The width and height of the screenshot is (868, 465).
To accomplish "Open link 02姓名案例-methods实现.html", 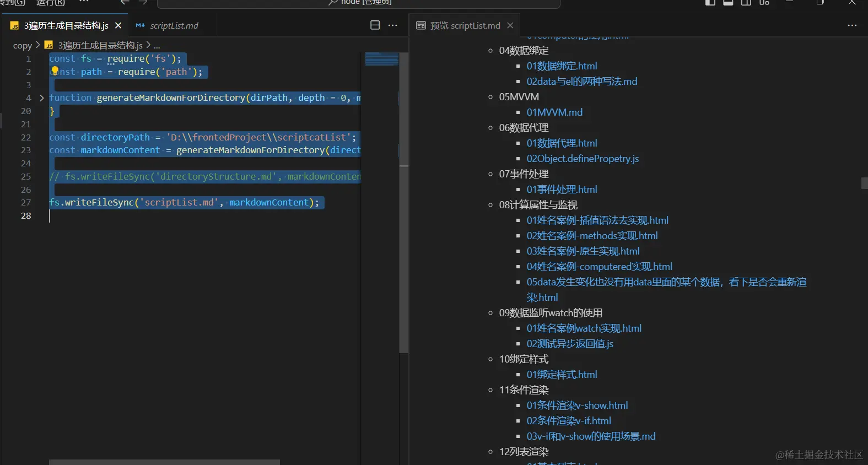I will [x=592, y=236].
